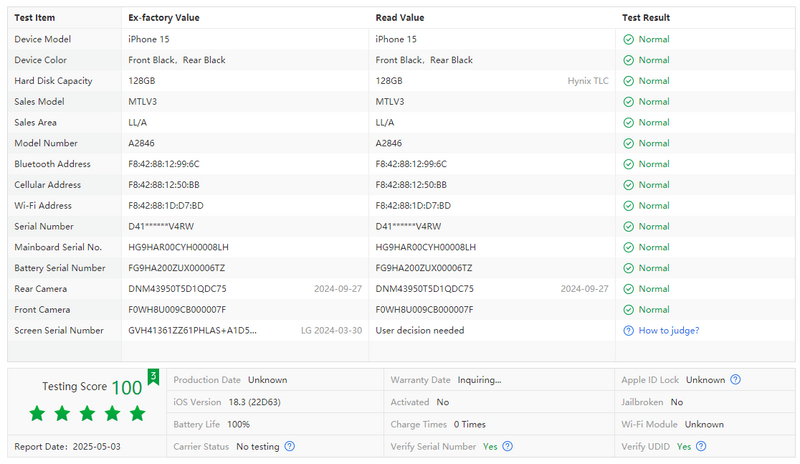Click the Apple ID Lock 'Unknown' value
800x464 pixels.
pos(705,380)
